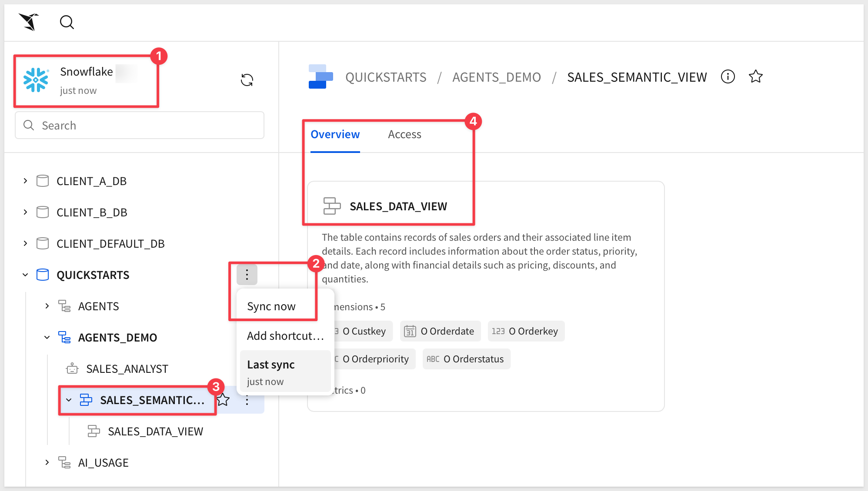Screen dimensions: 868x491
Task: Refresh the Snowflake connection sync icon
Action: (247, 80)
